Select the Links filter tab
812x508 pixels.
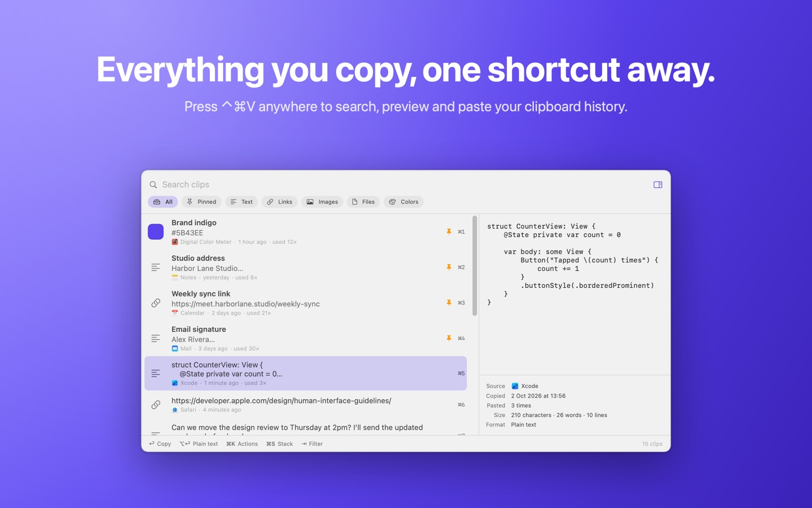point(280,202)
